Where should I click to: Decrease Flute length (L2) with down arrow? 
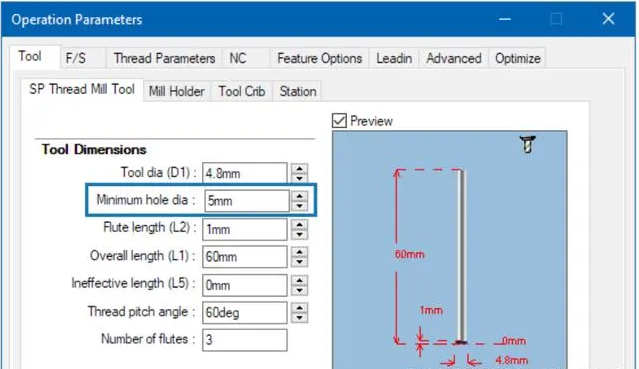[300, 234]
